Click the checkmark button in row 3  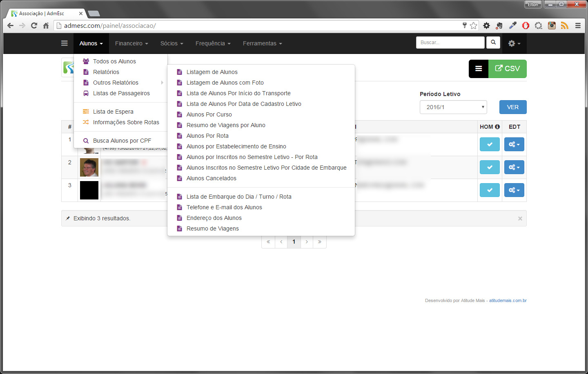[x=490, y=190]
